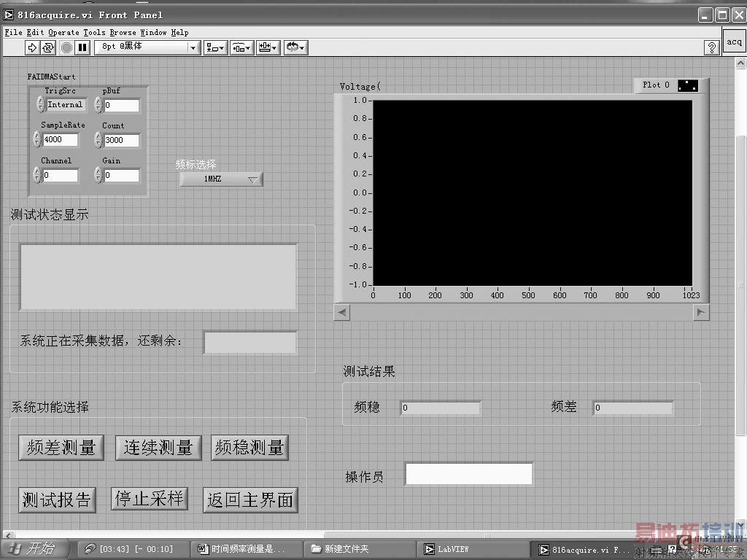Click the media player [03:43] taskbar item
The image size is (747, 560).
tap(133, 549)
